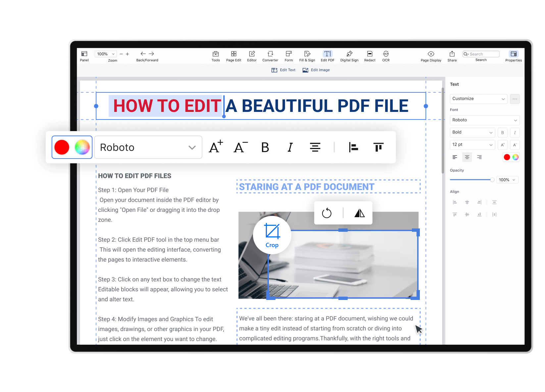Click Align right edges icon

479,202
